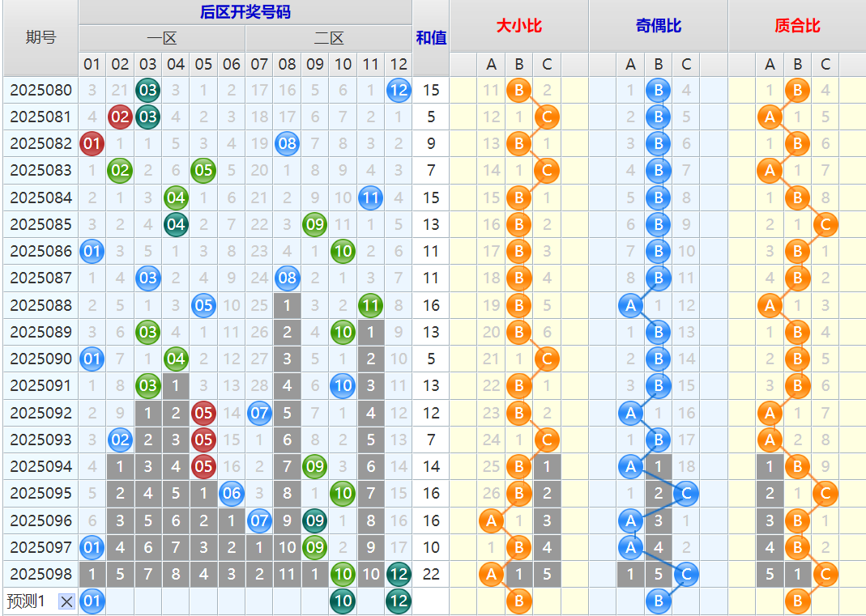
Task: Click the orange B ball under 大小比 in 预测1 row
Action: click(x=519, y=601)
